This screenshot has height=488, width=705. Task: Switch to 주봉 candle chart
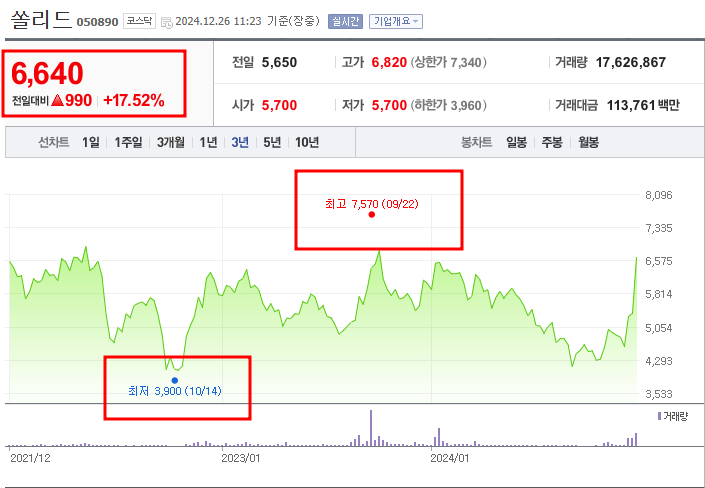pos(552,143)
